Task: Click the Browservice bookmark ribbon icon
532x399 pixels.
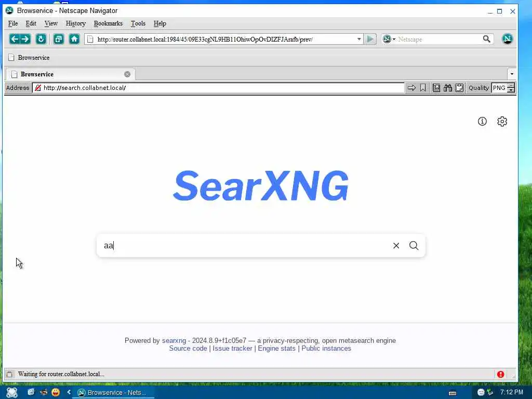Action: click(x=423, y=88)
